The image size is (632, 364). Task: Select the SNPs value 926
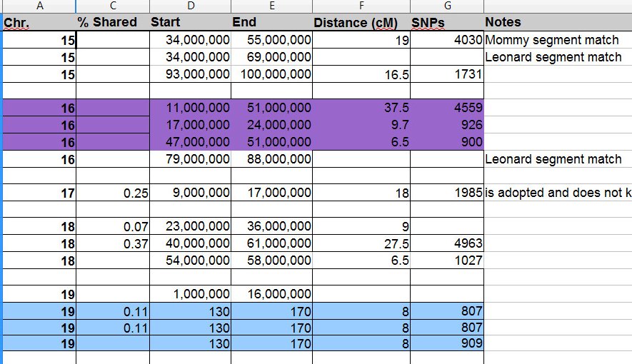coord(447,125)
